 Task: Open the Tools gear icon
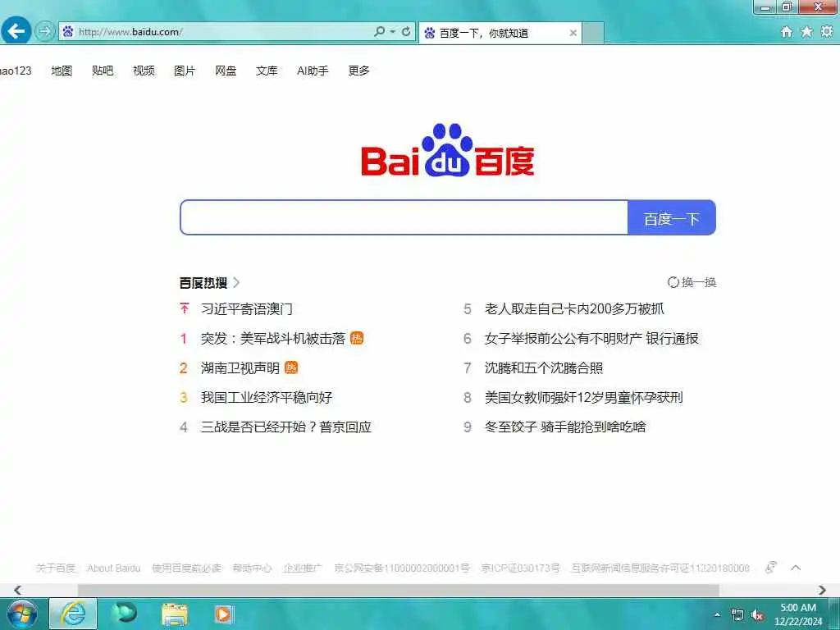[827, 32]
